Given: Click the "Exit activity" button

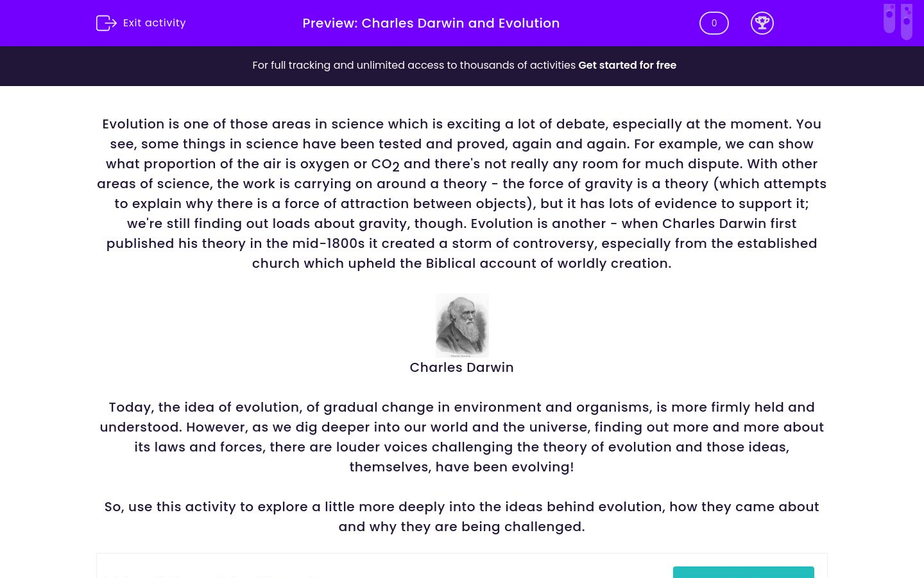Looking at the screenshot, I should click(x=141, y=23).
